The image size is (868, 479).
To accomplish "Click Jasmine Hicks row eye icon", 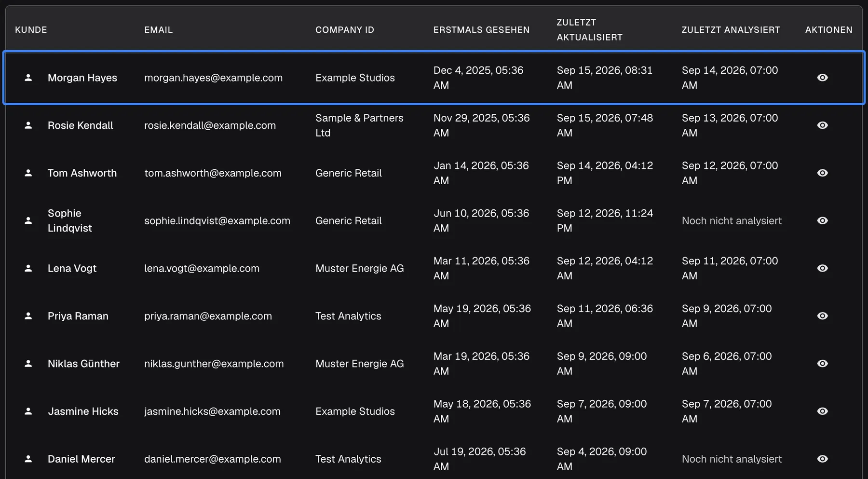I will tap(822, 411).
